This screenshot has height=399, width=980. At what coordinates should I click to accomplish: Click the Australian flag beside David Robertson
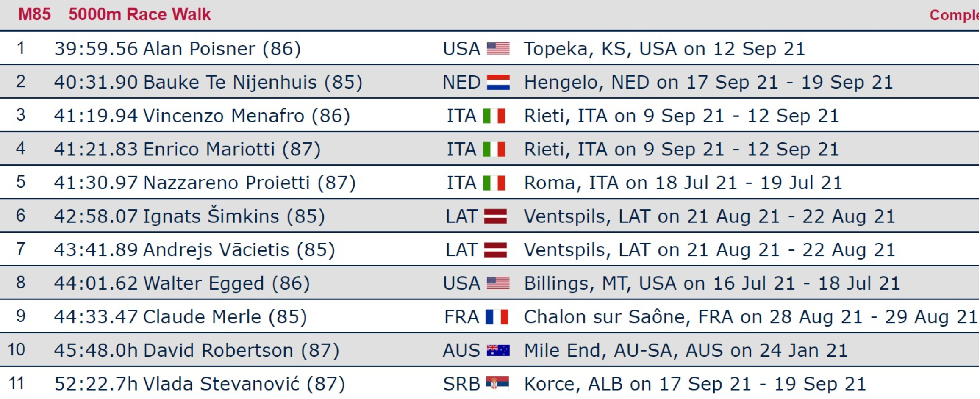(498, 350)
